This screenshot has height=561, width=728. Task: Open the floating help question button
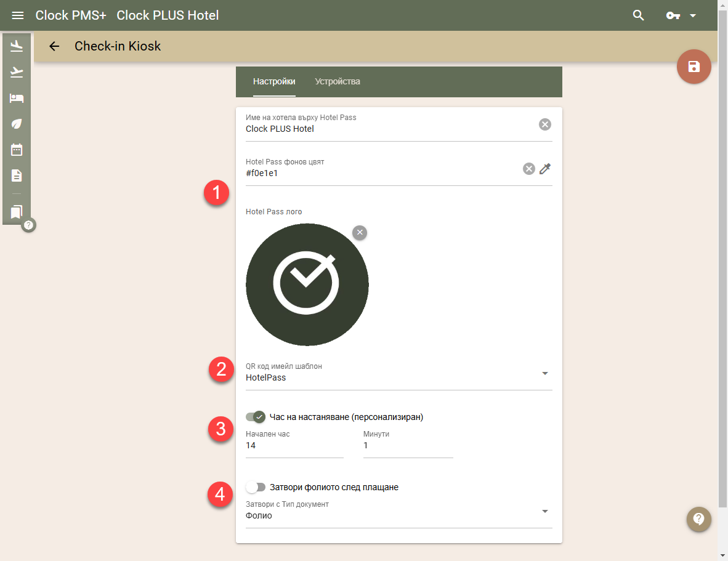699,519
